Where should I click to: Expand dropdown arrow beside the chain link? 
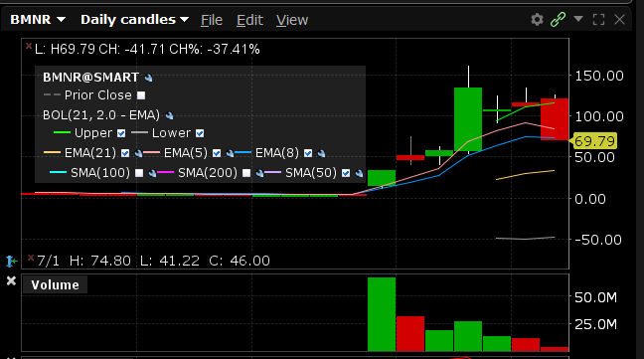[578, 19]
